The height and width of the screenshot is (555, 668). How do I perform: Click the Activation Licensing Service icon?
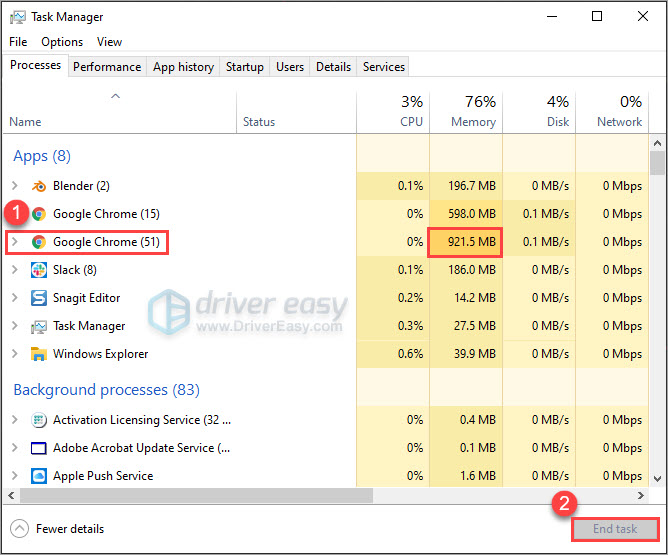[39, 420]
